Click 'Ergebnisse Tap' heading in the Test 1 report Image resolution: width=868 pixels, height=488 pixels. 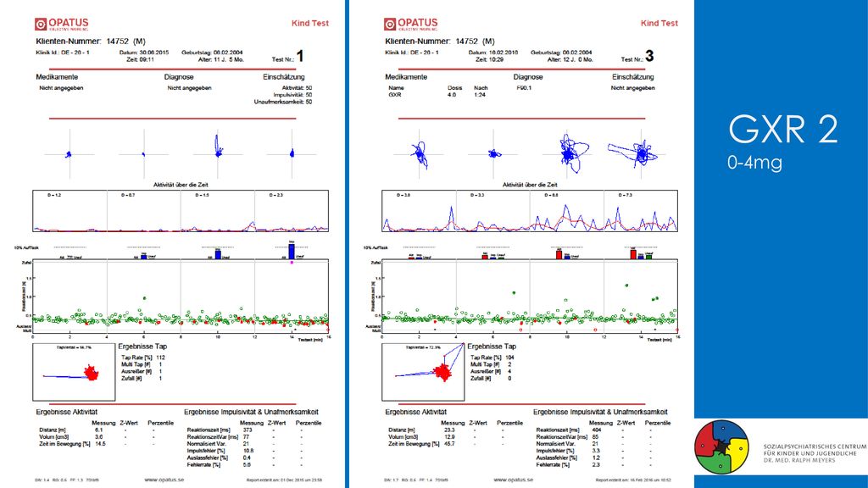142,347
